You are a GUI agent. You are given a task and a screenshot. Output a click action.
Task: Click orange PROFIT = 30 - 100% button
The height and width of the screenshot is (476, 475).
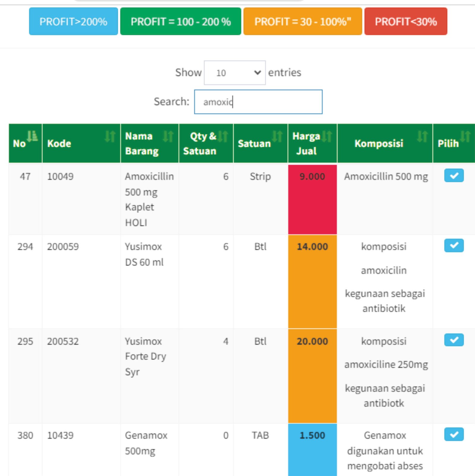point(303,21)
